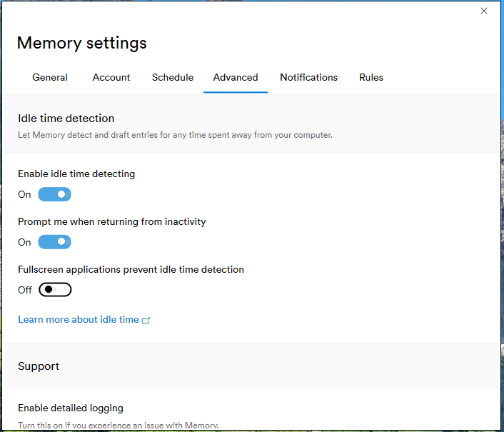Click the Off label beside the fullscreen toggle
The width and height of the screenshot is (504, 432).
coord(25,290)
